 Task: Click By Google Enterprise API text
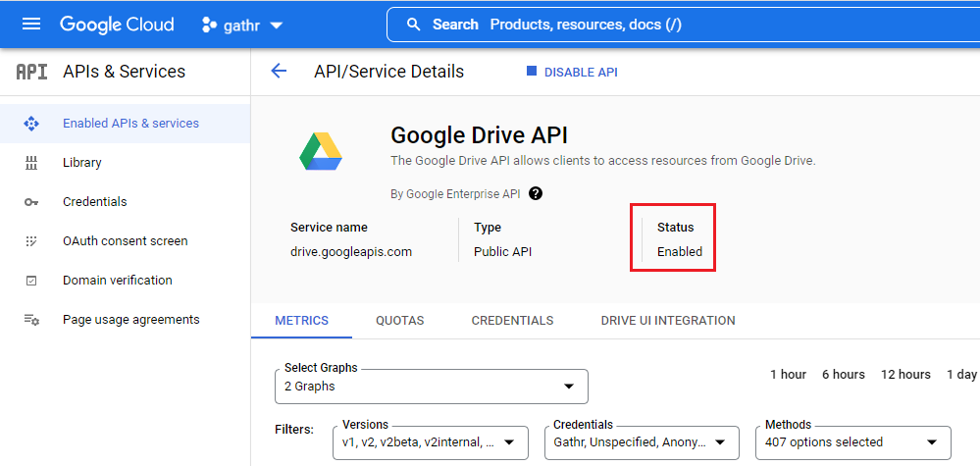pos(455,193)
